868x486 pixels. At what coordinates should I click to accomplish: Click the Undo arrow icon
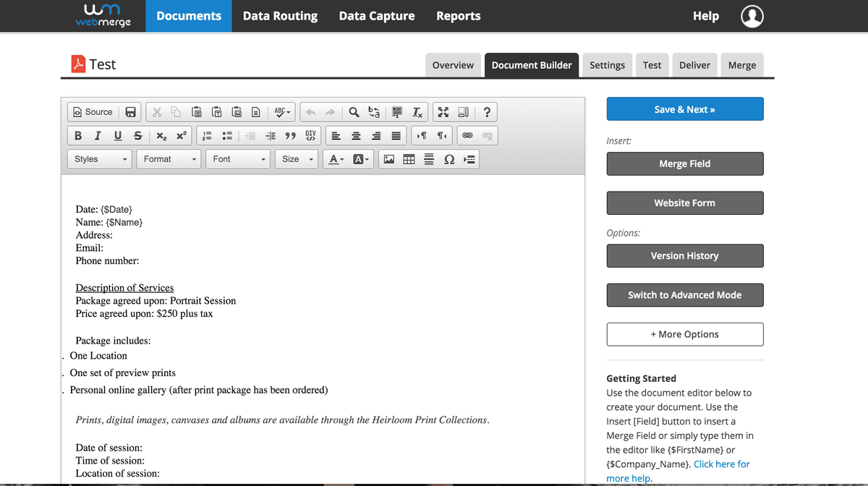310,112
